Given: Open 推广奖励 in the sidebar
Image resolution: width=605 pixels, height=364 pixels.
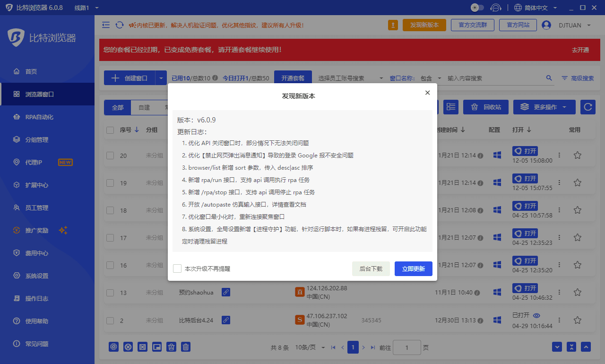Looking at the screenshot, I should 47,230.
